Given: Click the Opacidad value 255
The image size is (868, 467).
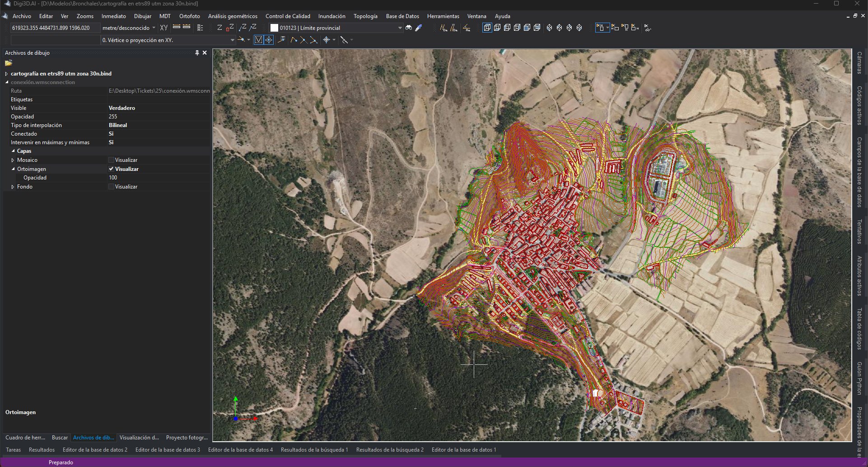Looking at the screenshot, I should click(113, 117).
